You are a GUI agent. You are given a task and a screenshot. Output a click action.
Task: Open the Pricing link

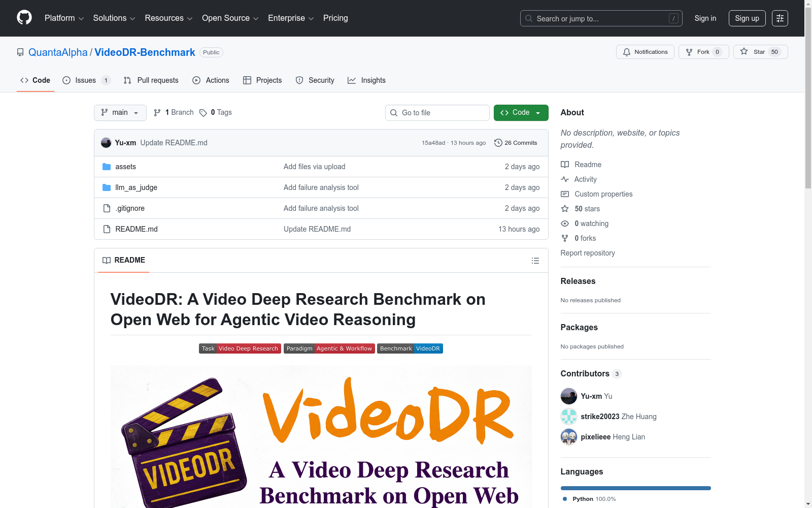(335, 18)
